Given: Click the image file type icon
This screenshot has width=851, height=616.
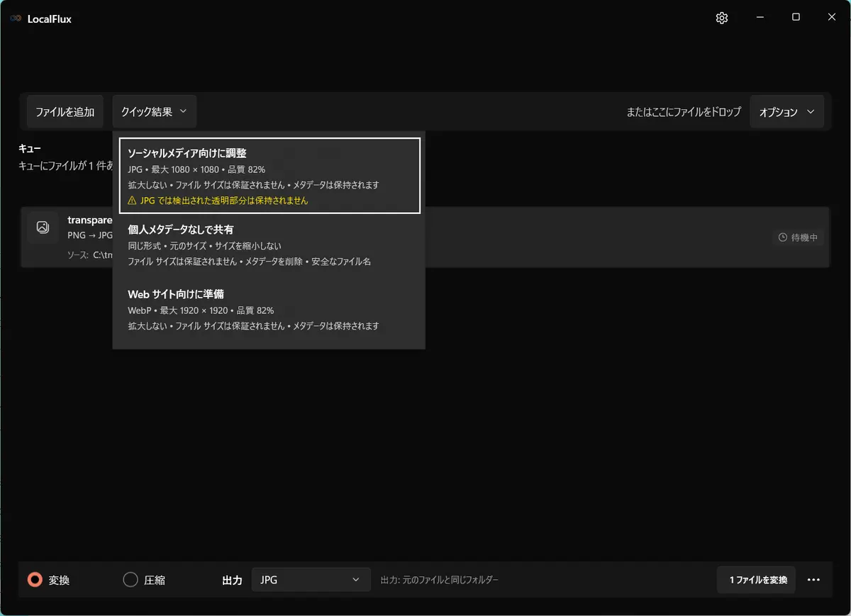Looking at the screenshot, I should pos(43,228).
